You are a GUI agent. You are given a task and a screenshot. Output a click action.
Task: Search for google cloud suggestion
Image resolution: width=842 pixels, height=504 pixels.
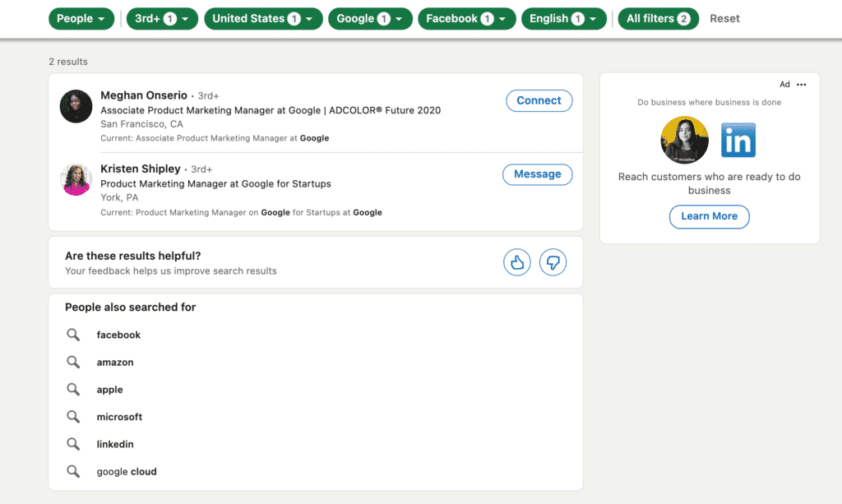pos(127,472)
